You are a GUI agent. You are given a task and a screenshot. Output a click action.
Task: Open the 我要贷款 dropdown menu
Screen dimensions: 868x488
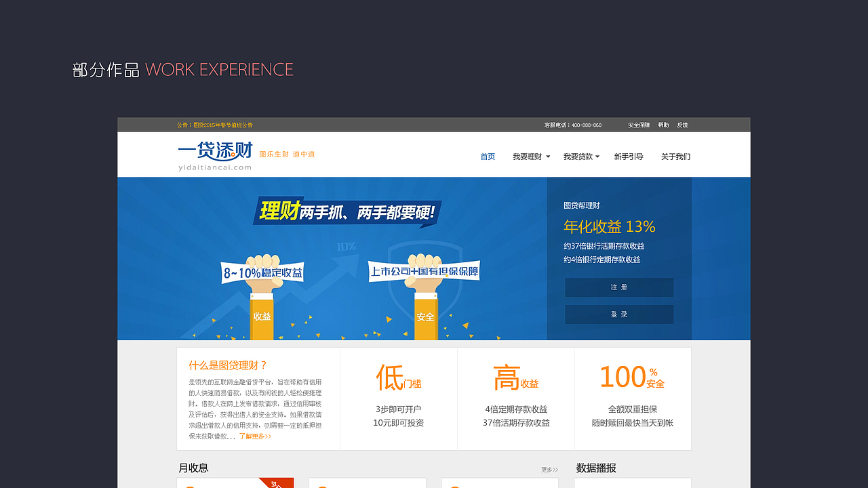(578, 156)
